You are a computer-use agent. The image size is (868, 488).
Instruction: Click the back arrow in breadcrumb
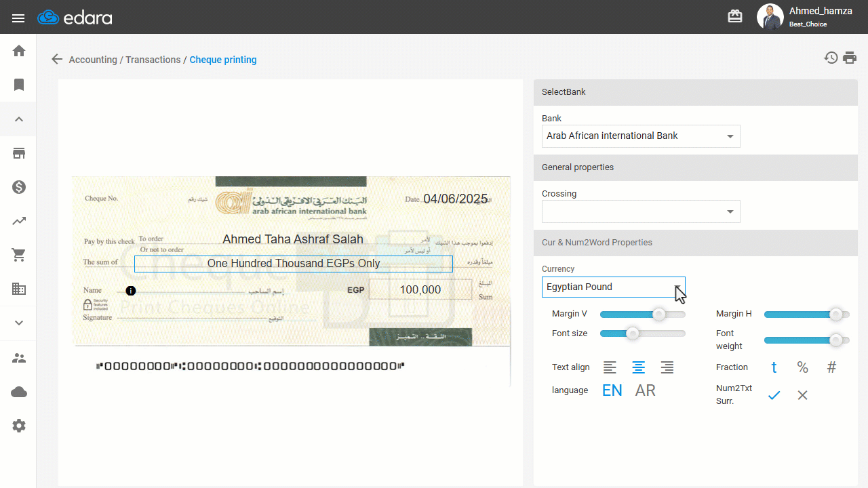point(57,59)
